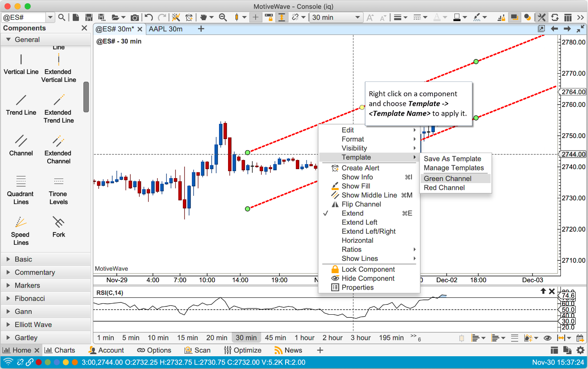
Task: Click the camera screenshot icon in toolbar
Action: tap(134, 17)
